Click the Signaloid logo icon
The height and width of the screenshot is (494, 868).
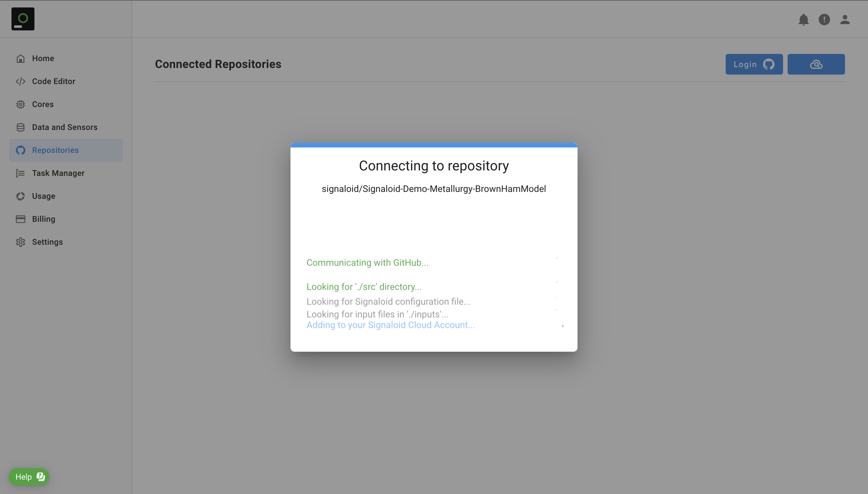pyautogui.click(x=23, y=19)
